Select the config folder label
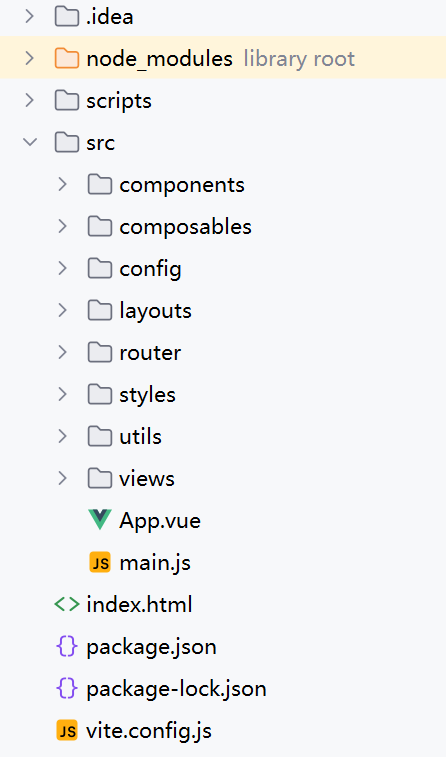Viewport: 446px width, 757px height. click(x=151, y=269)
